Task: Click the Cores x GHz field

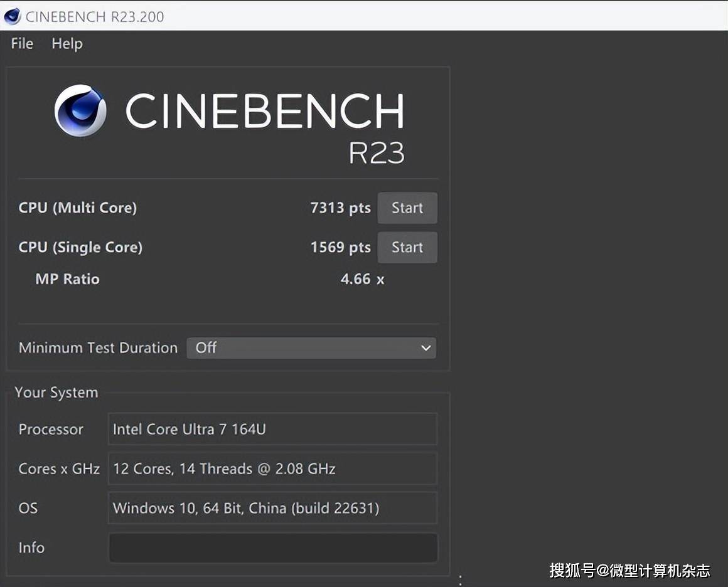Action: point(272,468)
